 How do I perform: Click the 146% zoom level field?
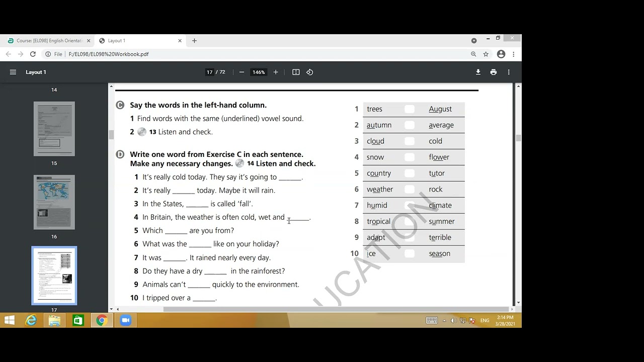pyautogui.click(x=259, y=72)
